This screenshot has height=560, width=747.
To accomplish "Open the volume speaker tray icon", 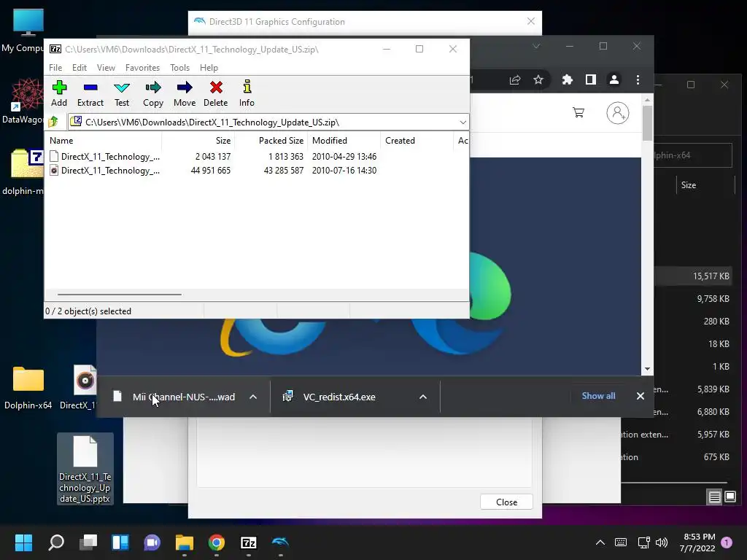I will point(662,542).
